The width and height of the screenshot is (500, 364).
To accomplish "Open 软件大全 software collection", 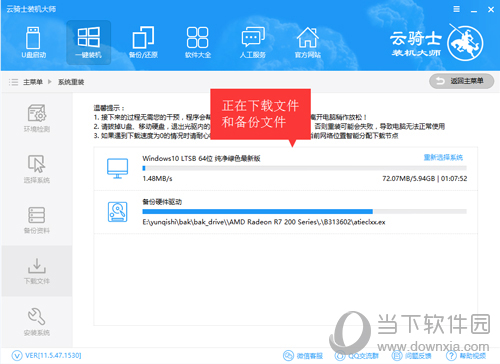I will click(x=198, y=43).
